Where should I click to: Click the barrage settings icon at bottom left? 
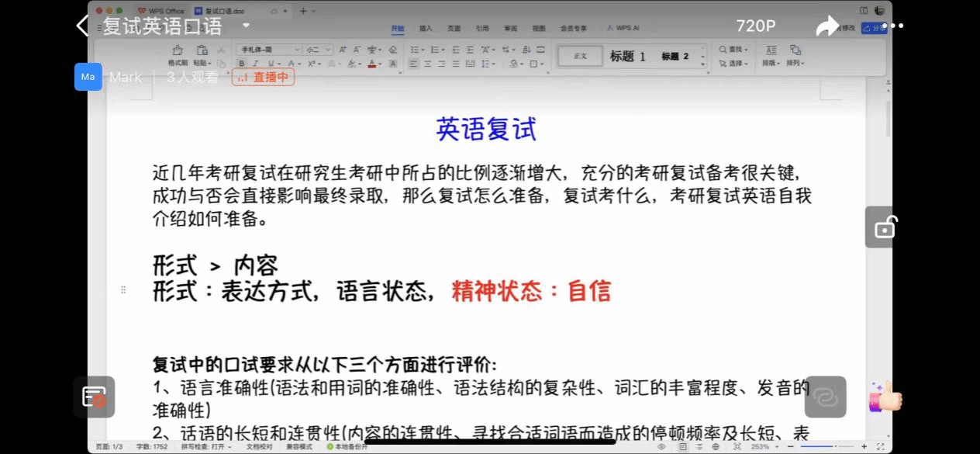pos(95,397)
